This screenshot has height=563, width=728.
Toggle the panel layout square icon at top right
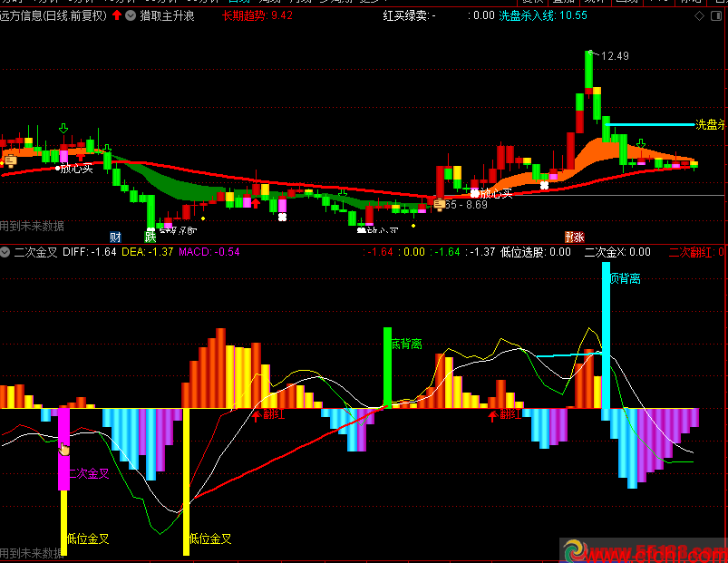pyautogui.click(x=716, y=16)
